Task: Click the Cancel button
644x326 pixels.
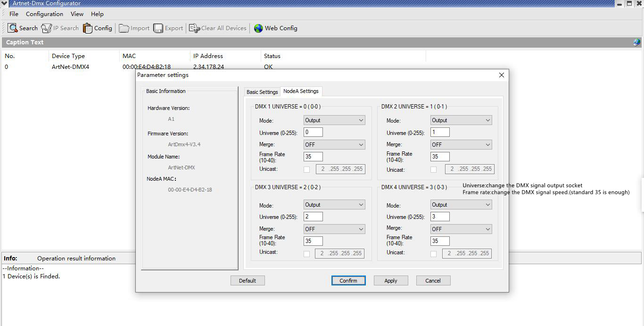Action: point(433,281)
